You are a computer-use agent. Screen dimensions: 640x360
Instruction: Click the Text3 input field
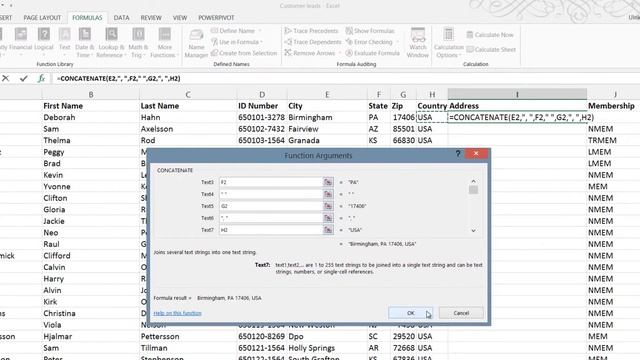[271, 182]
